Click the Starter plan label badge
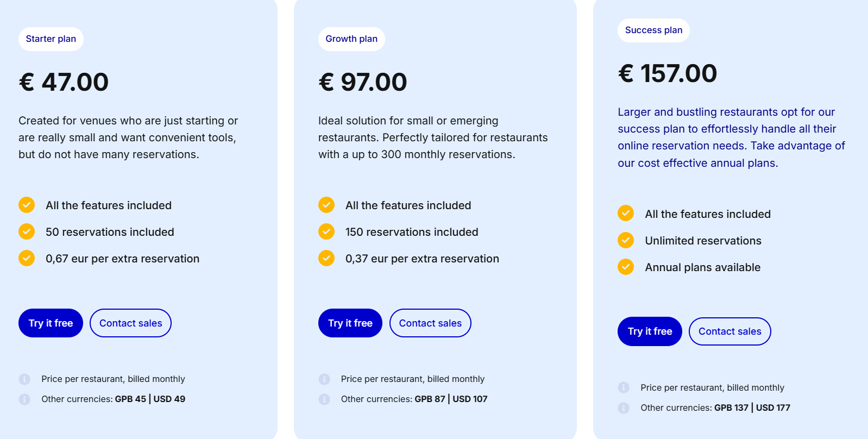 pos(51,39)
